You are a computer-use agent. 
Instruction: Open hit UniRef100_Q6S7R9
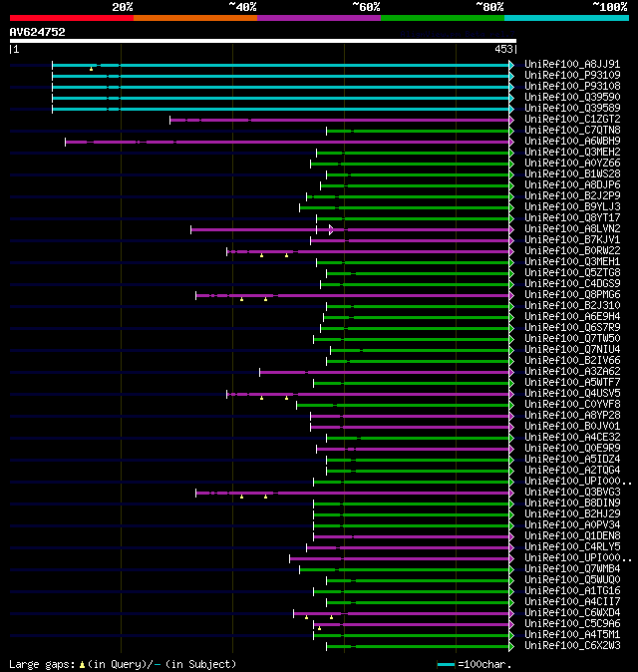tap(572, 327)
